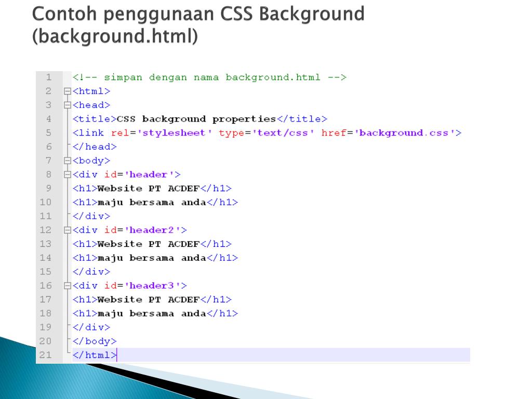
Task: Collapse the div id='header2' fold marker
Action: (67, 230)
